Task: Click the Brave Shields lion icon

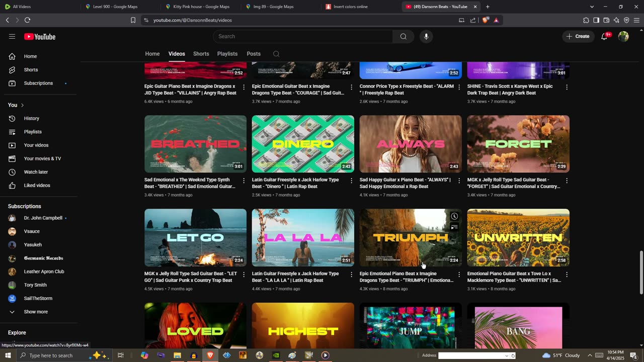Action: [x=485, y=20]
